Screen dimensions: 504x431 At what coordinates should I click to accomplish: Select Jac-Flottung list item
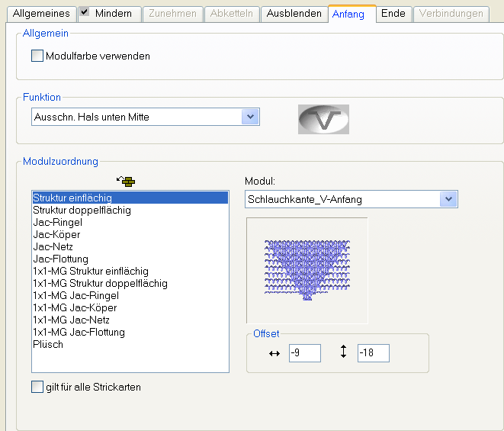point(63,259)
